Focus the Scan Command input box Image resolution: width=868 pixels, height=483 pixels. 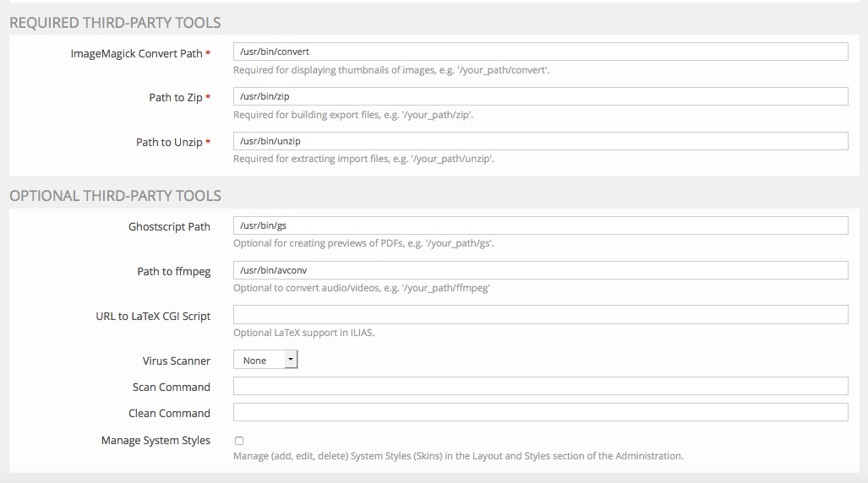(539, 387)
